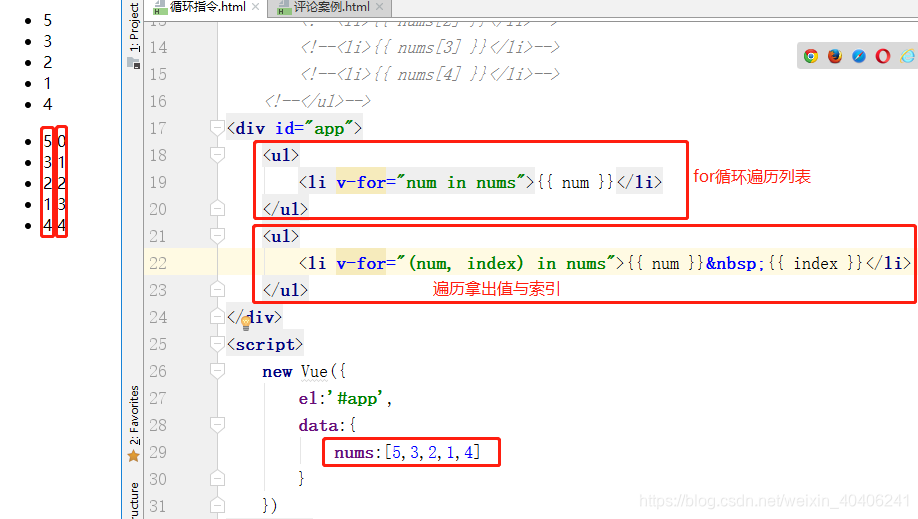The height and width of the screenshot is (519, 918).
Task: Click the commented nums[4] line 15
Action: pyautogui.click(x=430, y=74)
